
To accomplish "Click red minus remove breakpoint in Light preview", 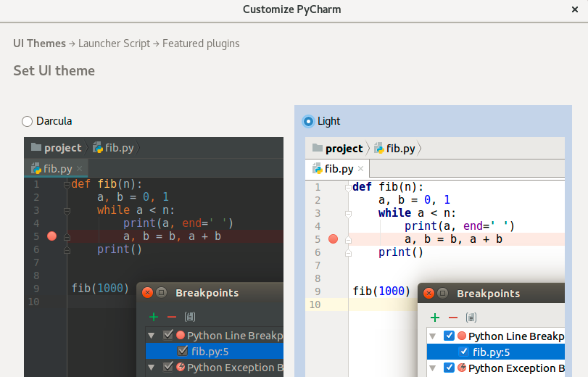I will click(x=453, y=318).
